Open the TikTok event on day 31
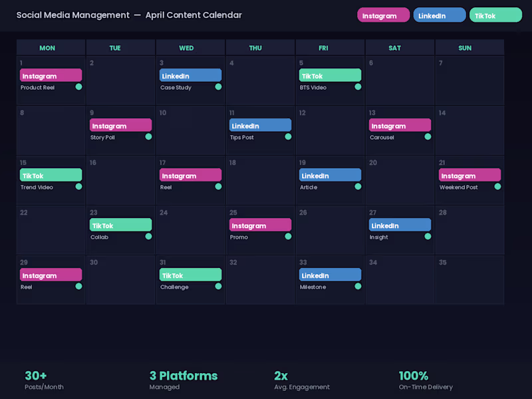 (x=190, y=275)
